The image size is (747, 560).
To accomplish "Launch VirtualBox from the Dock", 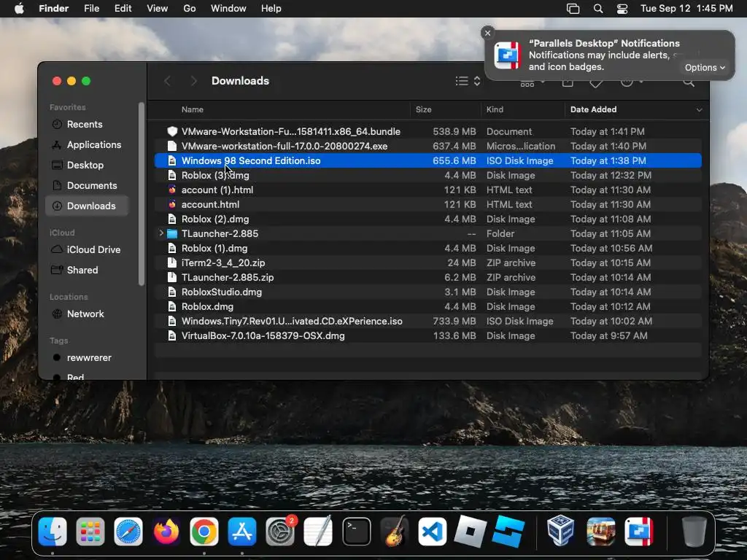I will (x=560, y=531).
